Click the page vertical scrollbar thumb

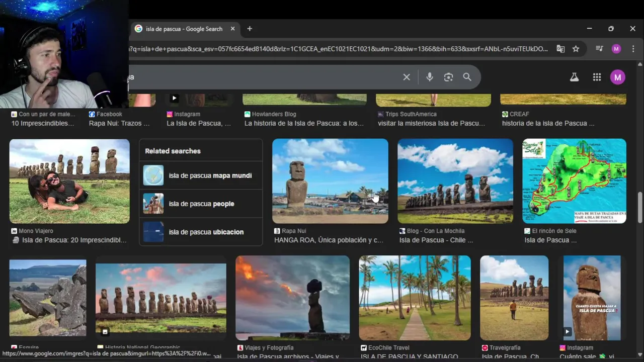pyautogui.click(x=640, y=207)
